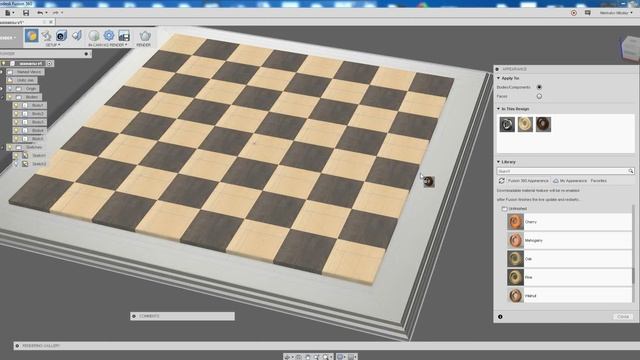This screenshot has height=360, width=640.
Task: Open Scene Settings in the Setup group
Action: 46,36
